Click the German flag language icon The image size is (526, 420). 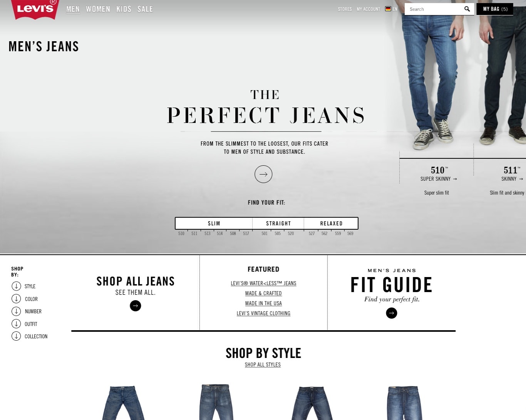tap(388, 9)
